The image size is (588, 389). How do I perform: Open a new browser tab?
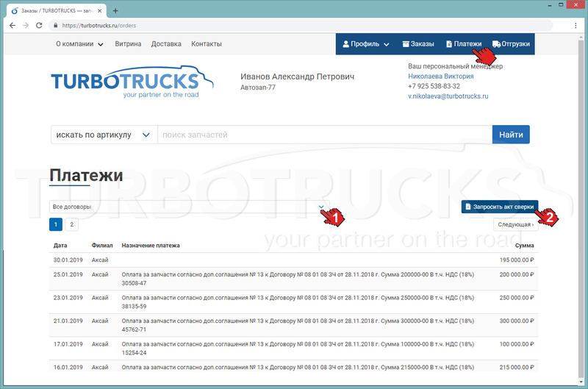pyautogui.click(x=115, y=11)
